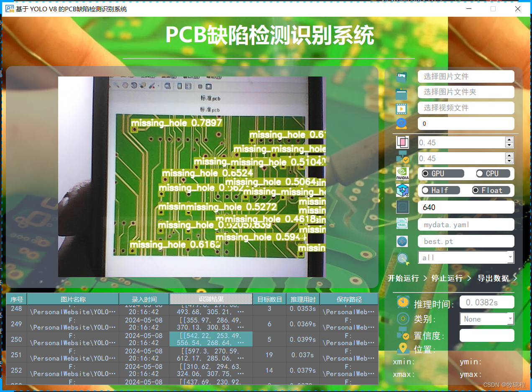532x392 pixels.
Task: Click the map pin icon beside 位置
Action: click(x=403, y=348)
